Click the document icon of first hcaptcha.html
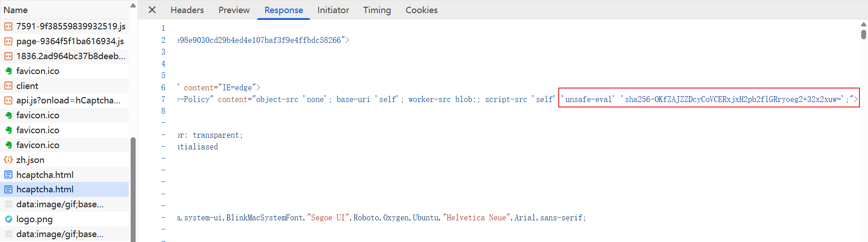The height and width of the screenshot is (242, 868). (x=8, y=175)
